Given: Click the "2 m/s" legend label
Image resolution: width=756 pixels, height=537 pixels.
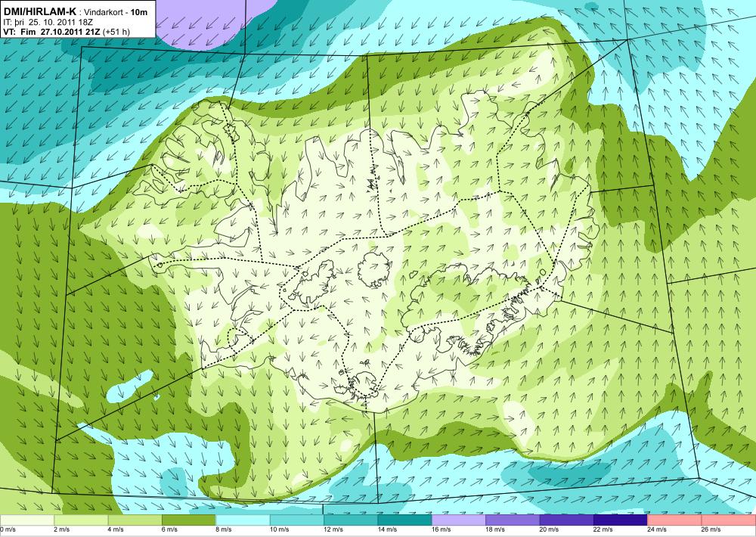Looking at the screenshot, I should coord(62,529).
